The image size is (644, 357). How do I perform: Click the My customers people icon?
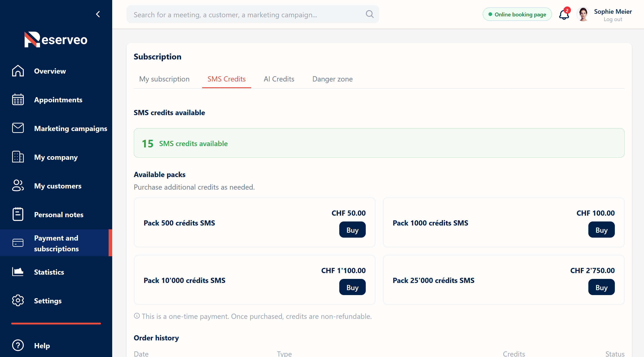tap(18, 186)
